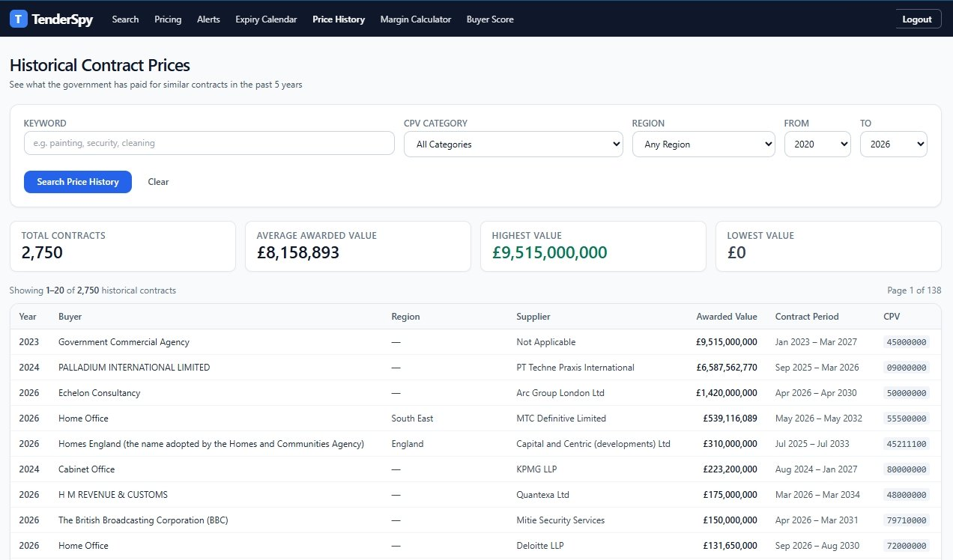Click CPV code 45211100
The image size is (953, 560).
coord(907,444)
